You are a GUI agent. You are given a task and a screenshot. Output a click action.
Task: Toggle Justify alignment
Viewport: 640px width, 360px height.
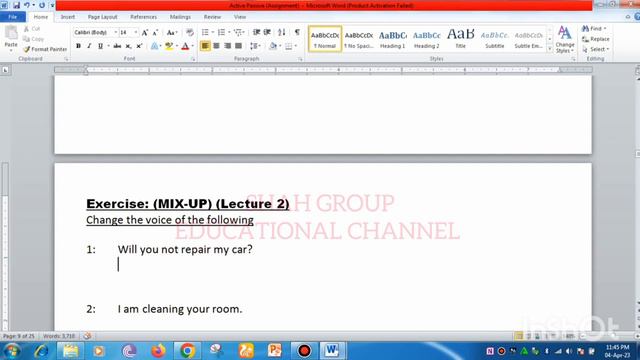click(239, 46)
